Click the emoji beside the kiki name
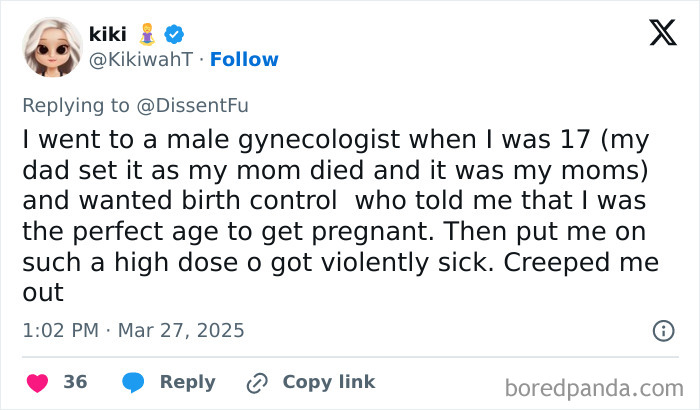Image resolution: width=700 pixels, height=410 pixels. point(147,34)
